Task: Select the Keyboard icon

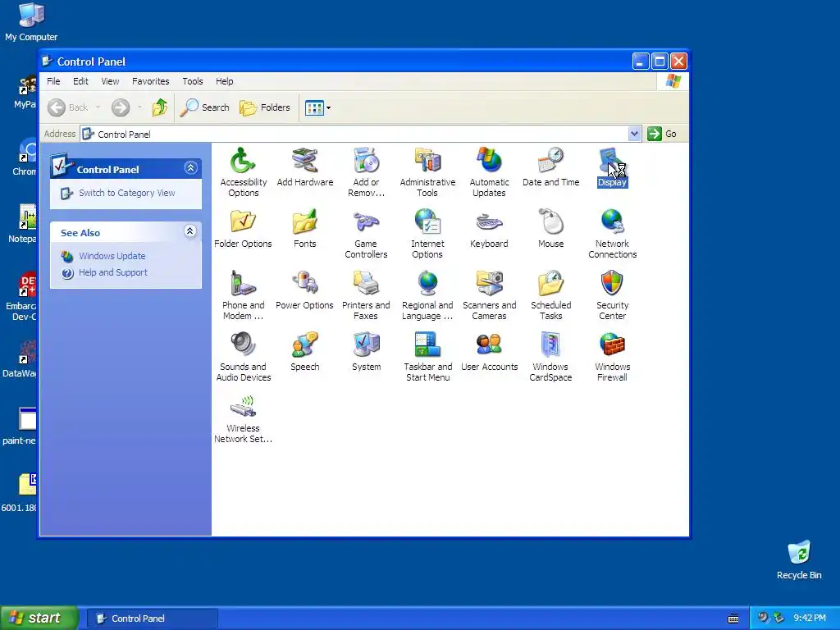Action: click(x=489, y=229)
